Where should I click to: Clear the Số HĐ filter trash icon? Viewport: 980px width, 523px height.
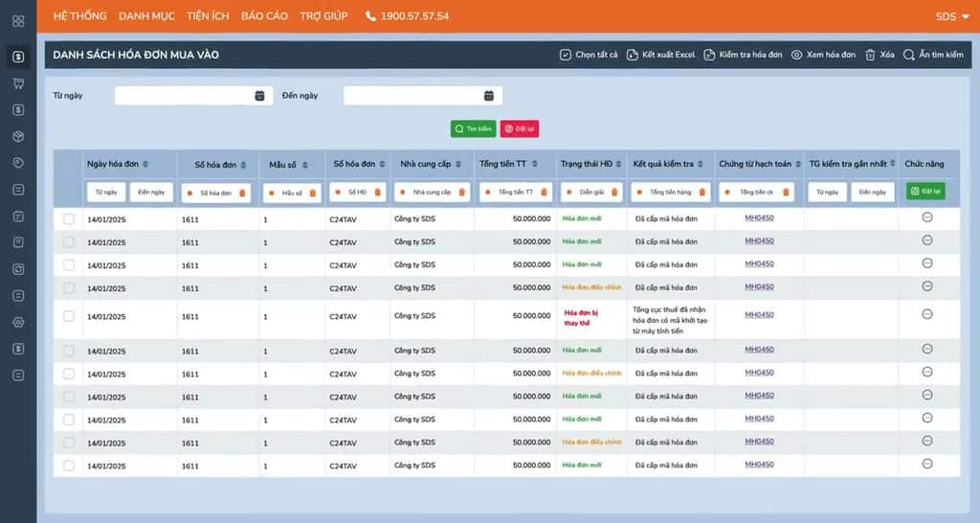[377, 193]
